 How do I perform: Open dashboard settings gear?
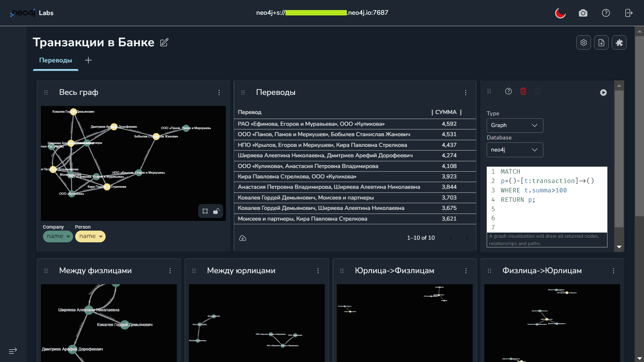[584, 43]
